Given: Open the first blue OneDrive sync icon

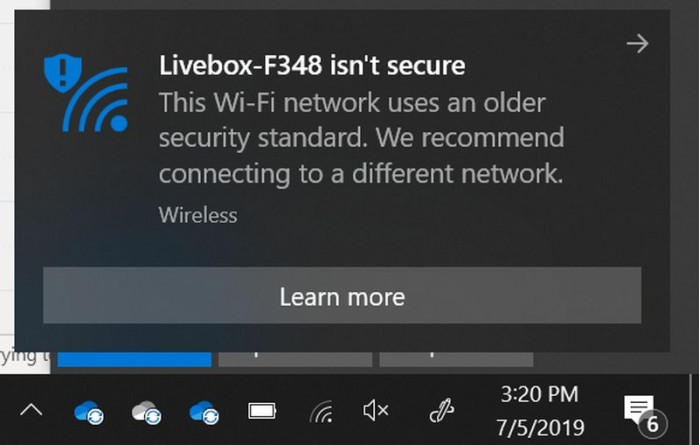Looking at the screenshot, I should [x=89, y=411].
